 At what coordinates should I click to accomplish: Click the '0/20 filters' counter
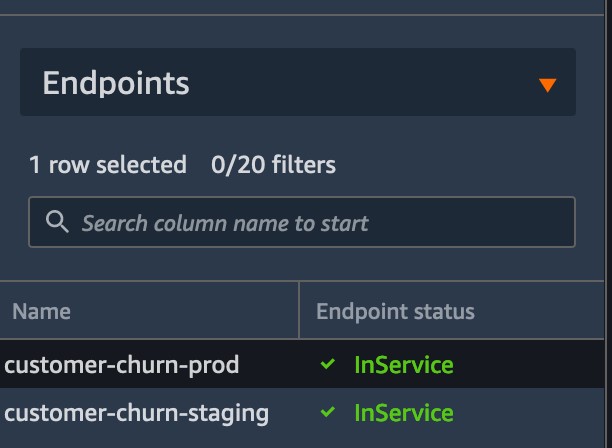coord(273,164)
